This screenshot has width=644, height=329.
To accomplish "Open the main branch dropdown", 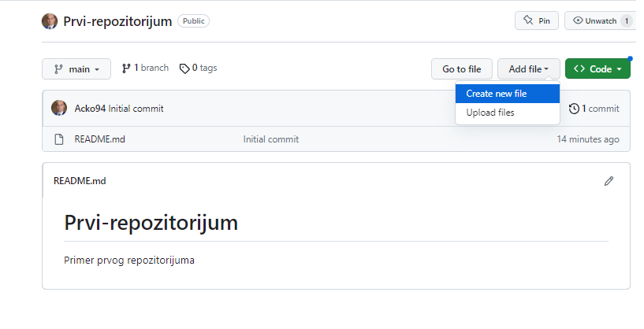I will point(76,69).
